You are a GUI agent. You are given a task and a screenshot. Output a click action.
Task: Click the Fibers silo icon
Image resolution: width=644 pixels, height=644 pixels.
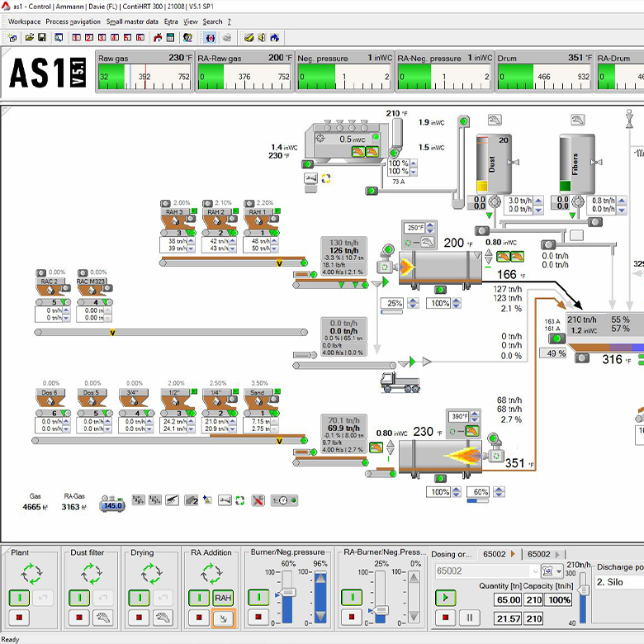click(575, 165)
